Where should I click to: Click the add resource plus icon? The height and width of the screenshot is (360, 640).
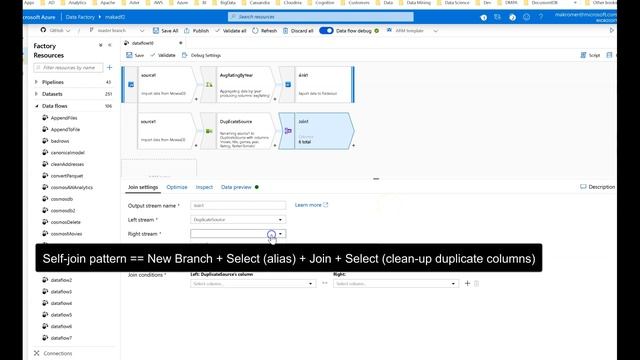point(109,67)
